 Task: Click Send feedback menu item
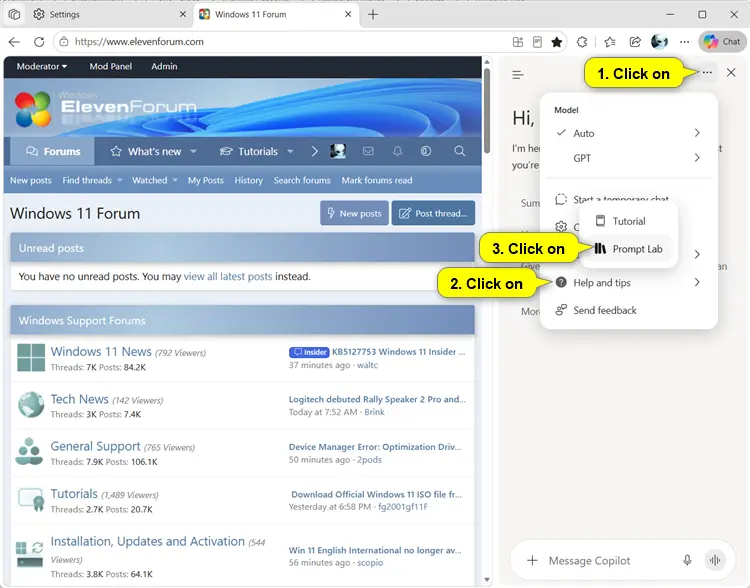pyautogui.click(x=629, y=310)
